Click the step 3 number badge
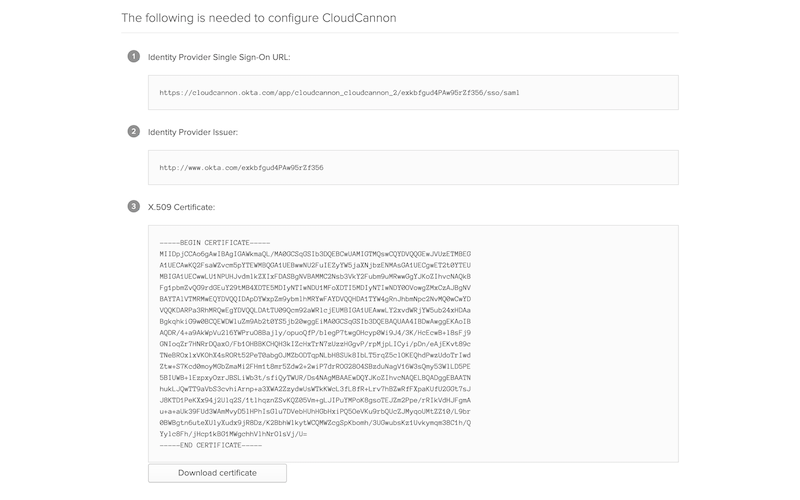Viewport: 800px width, 500px height. (134, 206)
